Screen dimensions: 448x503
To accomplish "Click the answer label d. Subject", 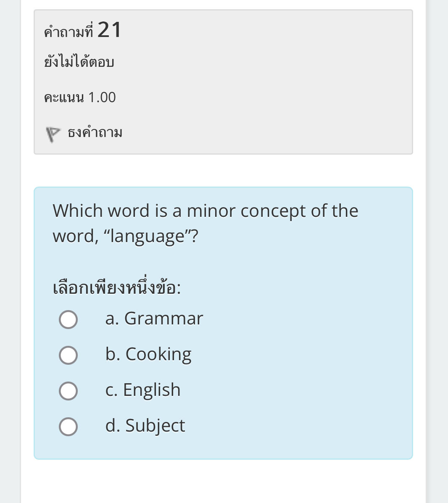I will [x=145, y=426].
